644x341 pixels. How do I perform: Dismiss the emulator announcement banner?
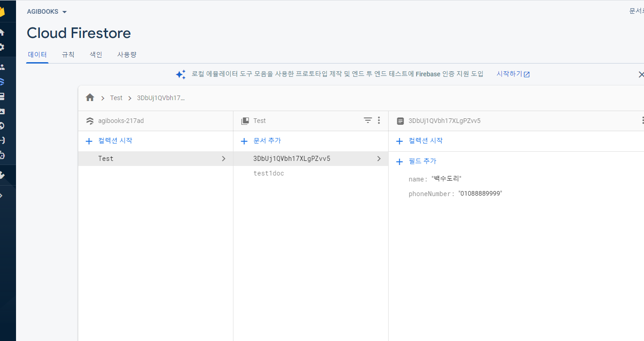tap(641, 75)
